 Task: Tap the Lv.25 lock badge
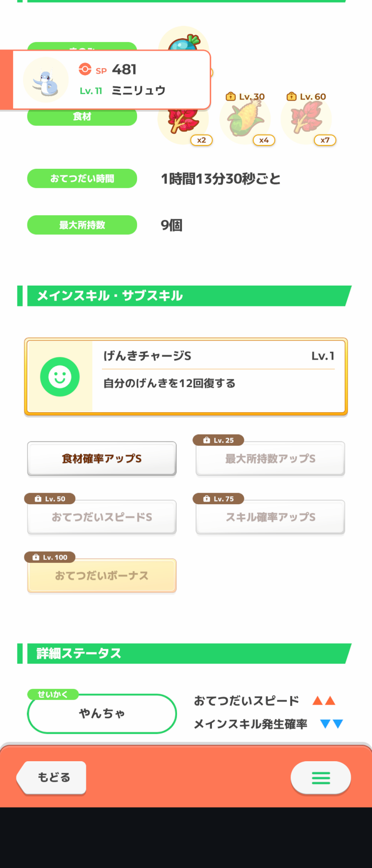pos(218,440)
